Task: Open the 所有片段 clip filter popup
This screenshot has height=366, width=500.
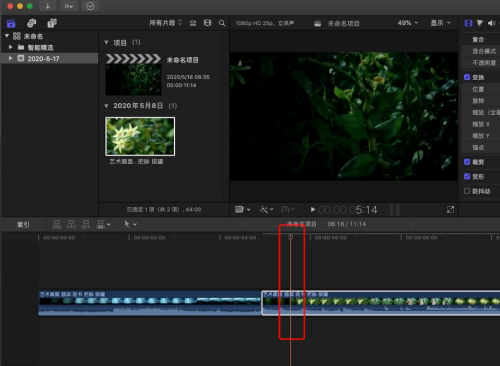Action: [166, 23]
